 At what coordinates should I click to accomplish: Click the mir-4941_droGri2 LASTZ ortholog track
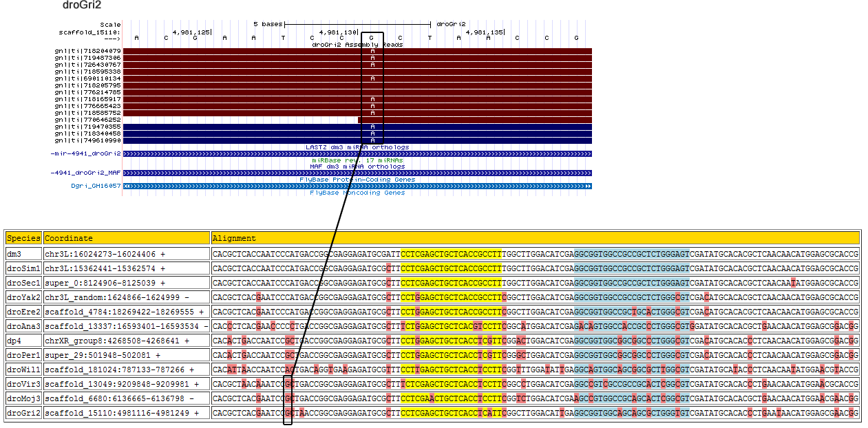pos(357,153)
